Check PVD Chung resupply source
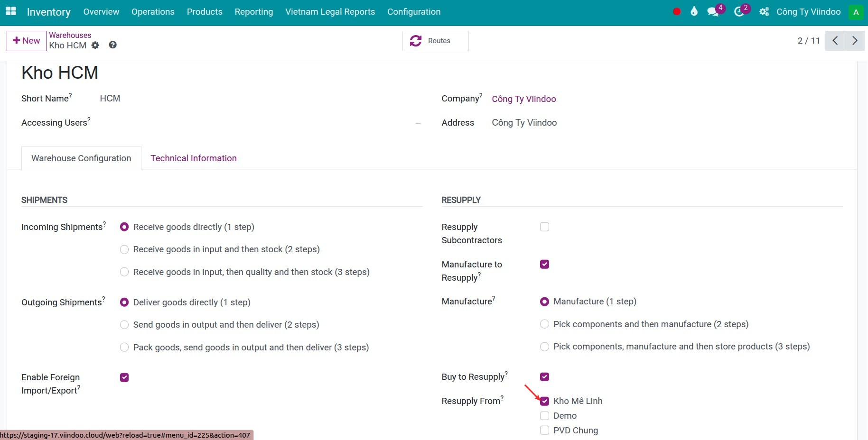868x440 pixels. point(544,431)
